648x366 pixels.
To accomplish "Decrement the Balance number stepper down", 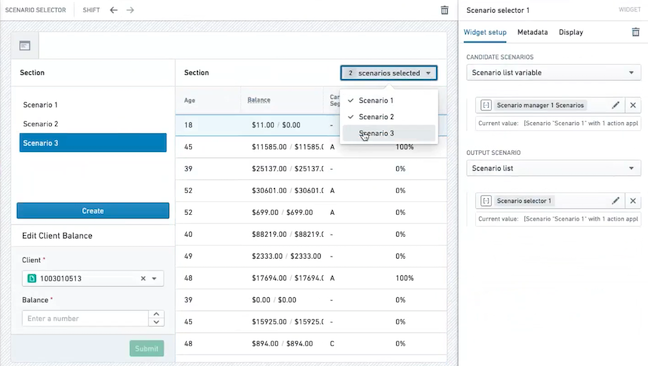I will point(156,322).
